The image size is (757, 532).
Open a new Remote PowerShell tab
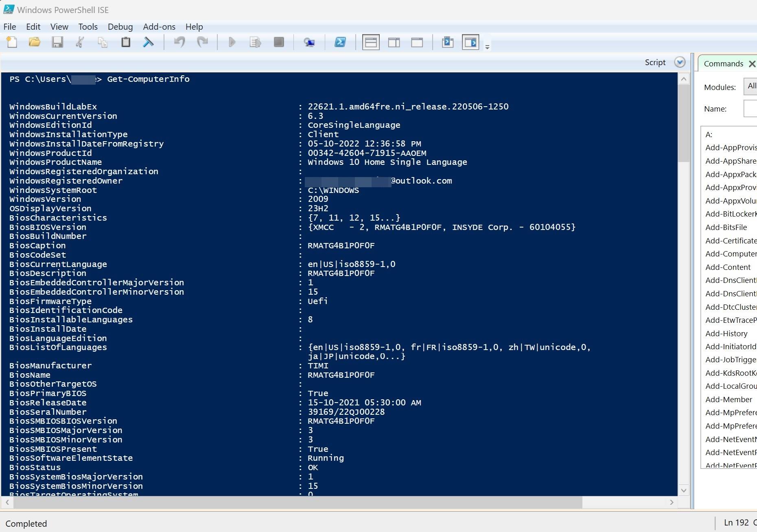(310, 42)
